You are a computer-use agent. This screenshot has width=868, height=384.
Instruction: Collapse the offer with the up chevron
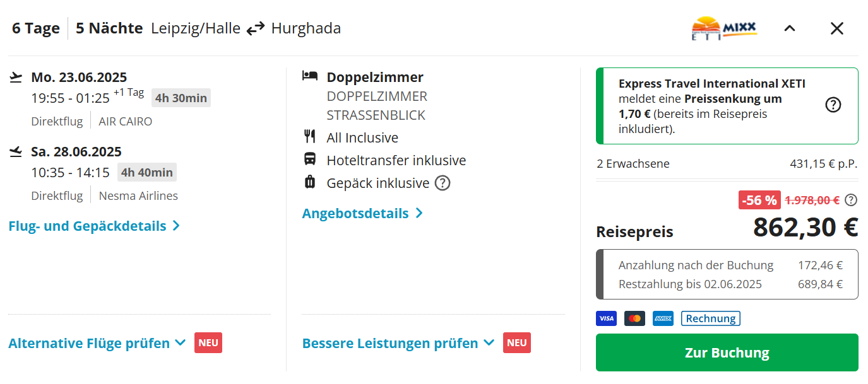[x=790, y=28]
